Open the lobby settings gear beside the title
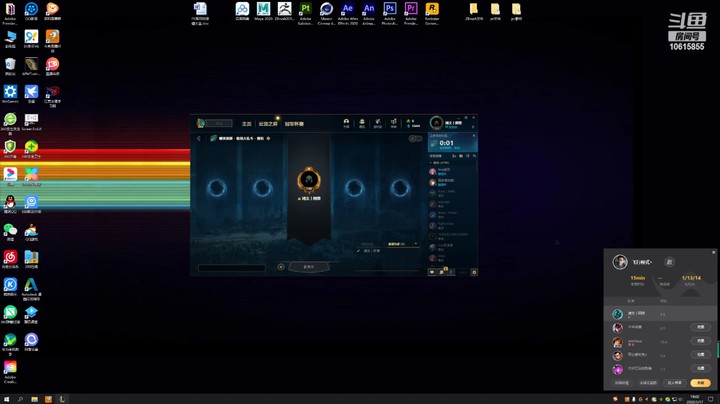This screenshot has width=720, height=404. pos(268,138)
